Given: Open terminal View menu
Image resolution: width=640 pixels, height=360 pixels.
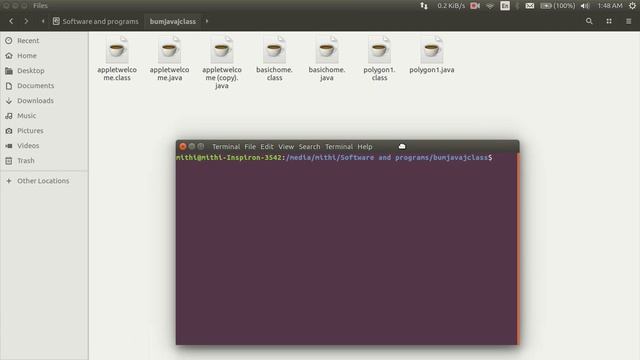Looking at the screenshot, I should tap(286, 147).
